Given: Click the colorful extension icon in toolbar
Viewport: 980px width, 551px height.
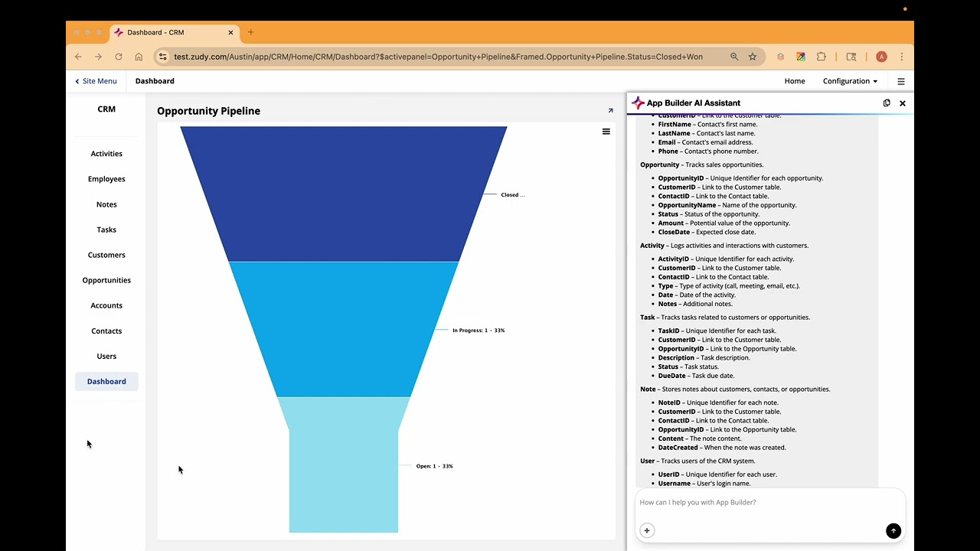Looking at the screenshot, I should click(801, 57).
